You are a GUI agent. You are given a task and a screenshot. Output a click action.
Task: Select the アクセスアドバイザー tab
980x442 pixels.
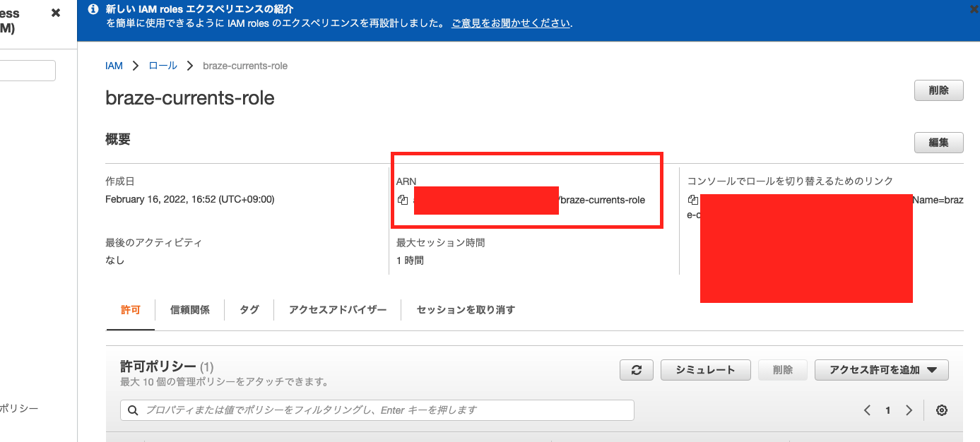(x=337, y=309)
